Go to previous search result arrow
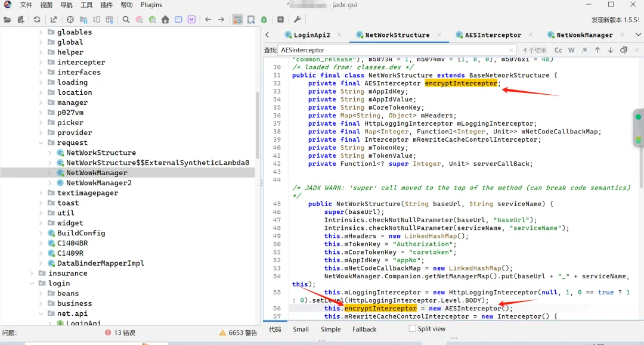The width and height of the screenshot is (644, 345). tap(597, 50)
